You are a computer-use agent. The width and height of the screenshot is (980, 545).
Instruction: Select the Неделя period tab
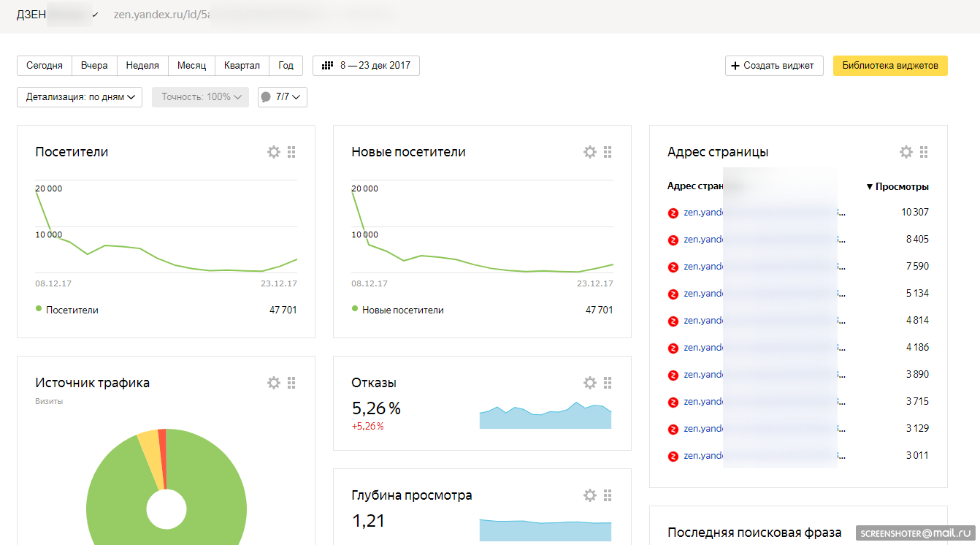(x=142, y=66)
